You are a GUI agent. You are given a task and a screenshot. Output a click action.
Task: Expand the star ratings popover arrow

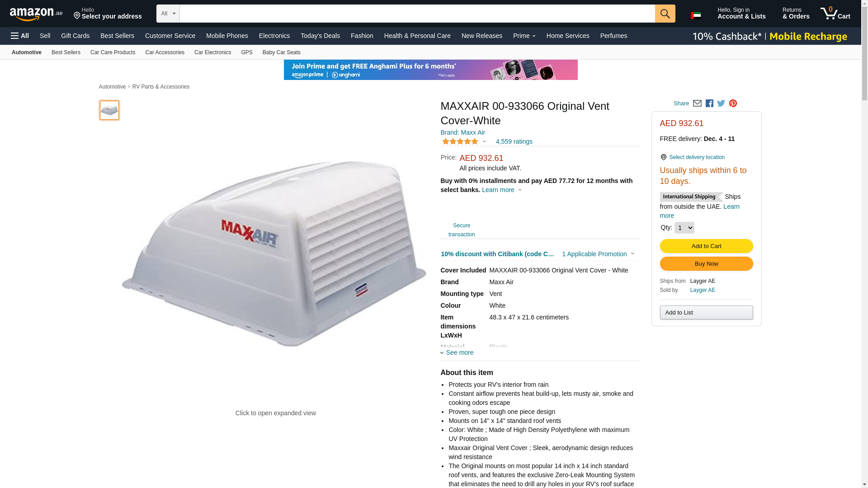pos(484,141)
